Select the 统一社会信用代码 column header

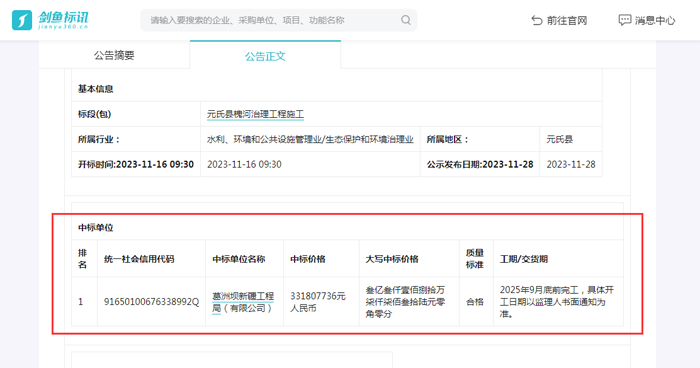click(151, 259)
